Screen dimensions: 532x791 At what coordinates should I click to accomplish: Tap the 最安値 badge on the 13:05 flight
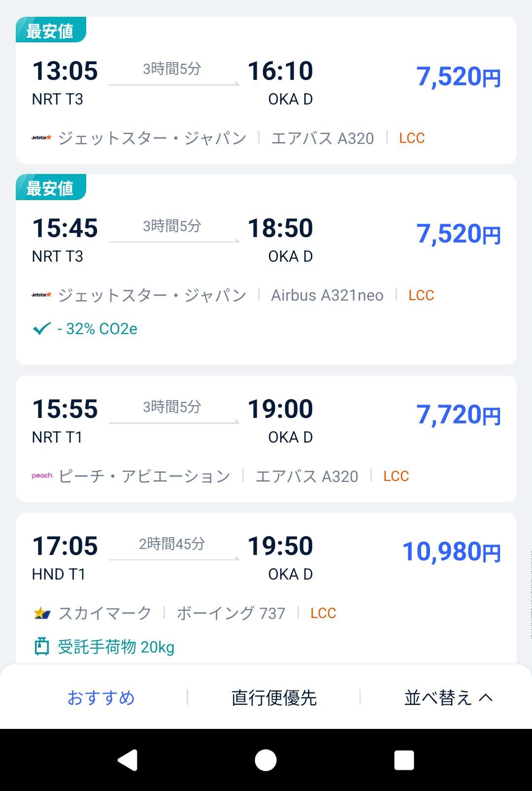(50, 31)
